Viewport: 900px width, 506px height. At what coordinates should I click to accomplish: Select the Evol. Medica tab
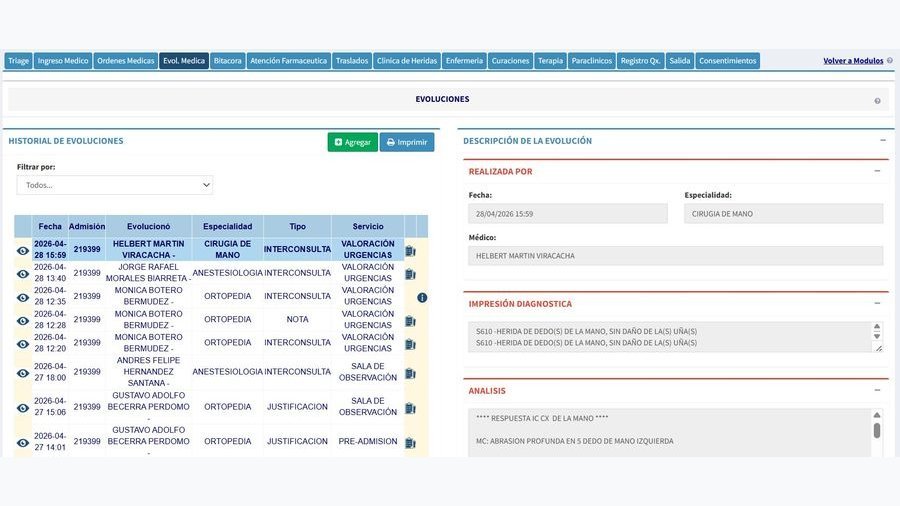184,61
